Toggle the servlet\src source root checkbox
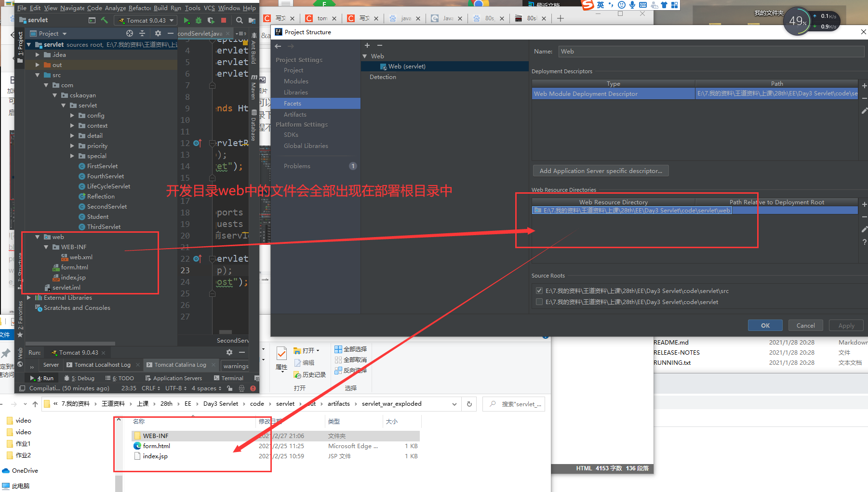Screen dimensions: 868x492 [539, 291]
